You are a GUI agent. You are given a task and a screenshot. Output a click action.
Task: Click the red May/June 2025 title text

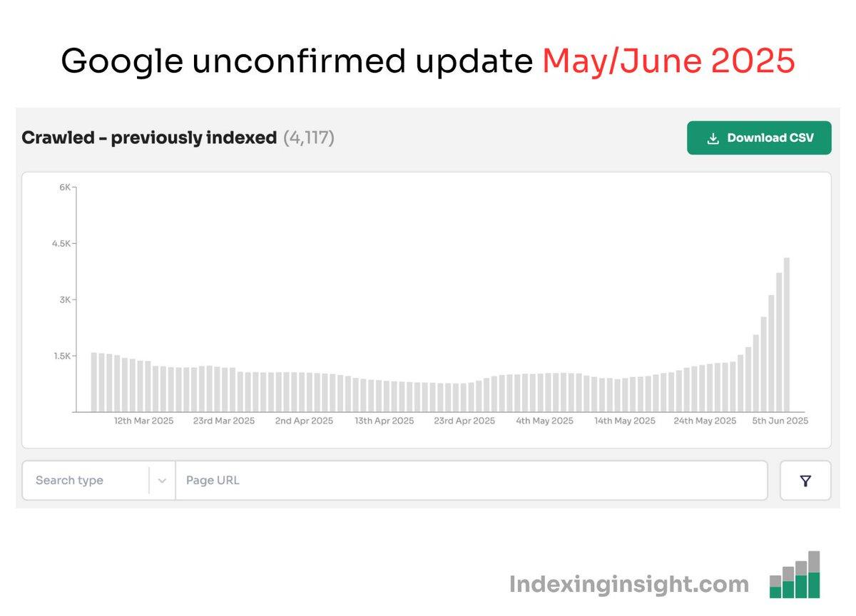[668, 62]
